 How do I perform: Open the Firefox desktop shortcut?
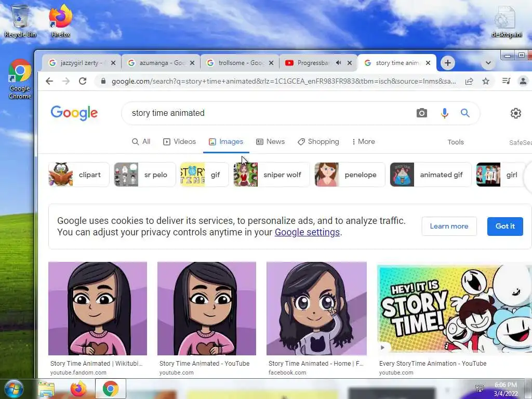click(x=61, y=21)
